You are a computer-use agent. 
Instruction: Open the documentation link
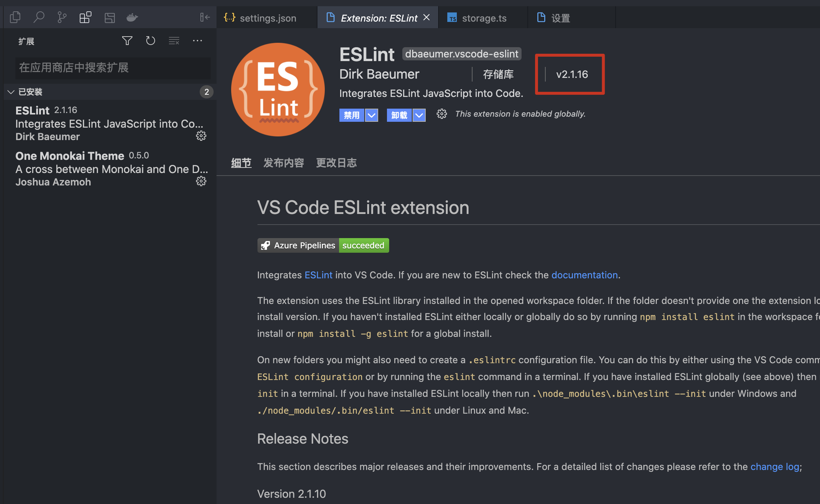pos(584,275)
